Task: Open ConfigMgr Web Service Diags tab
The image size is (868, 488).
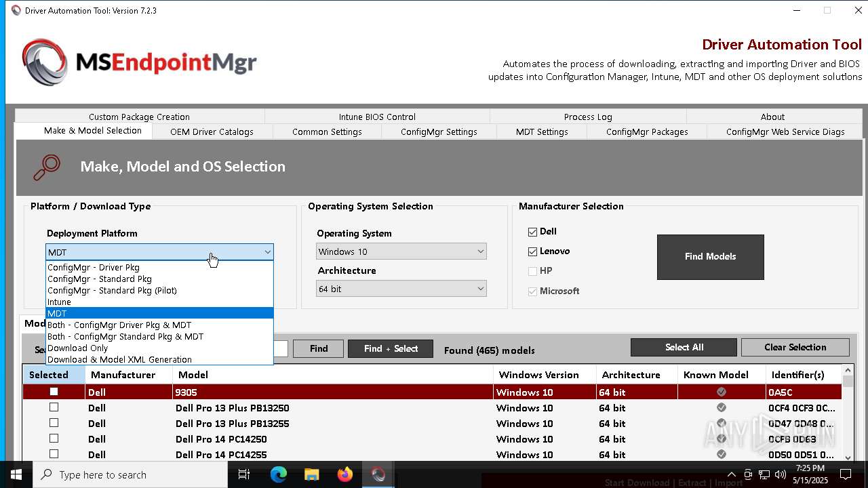Action: click(x=785, y=131)
